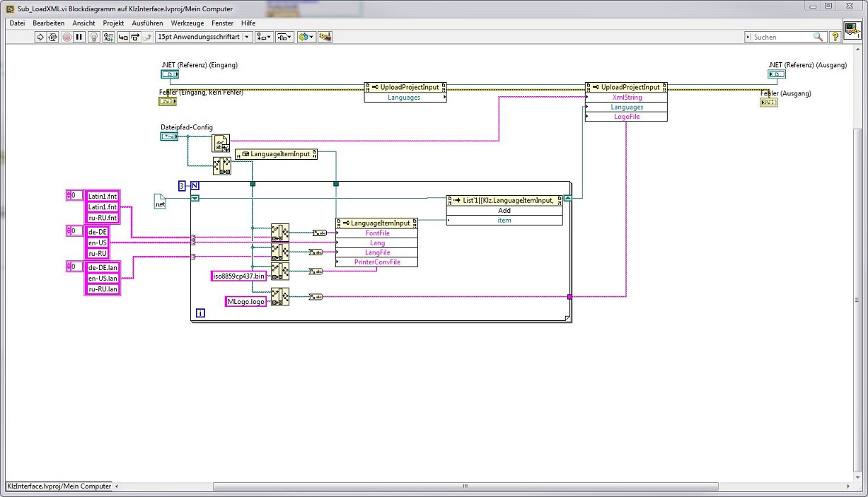The height and width of the screenshot is (497, 868).
Task: Open the Ausführen menu
Action: tap(147, 23)
